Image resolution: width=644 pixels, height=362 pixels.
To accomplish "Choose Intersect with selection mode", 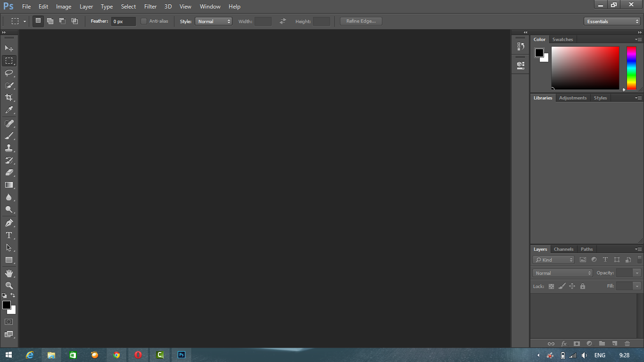I will coord(74,21).
